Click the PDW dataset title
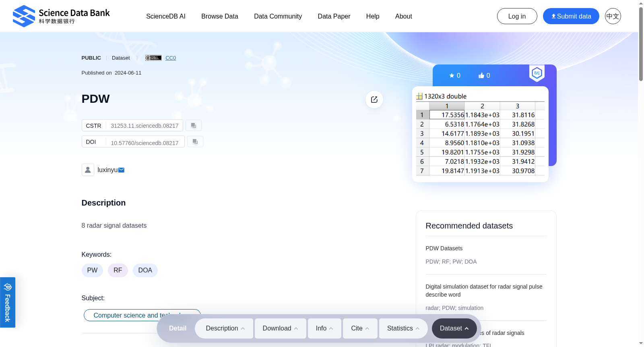Image resolution: width=644 pixels, height=347 pixels. click(96, 99)
